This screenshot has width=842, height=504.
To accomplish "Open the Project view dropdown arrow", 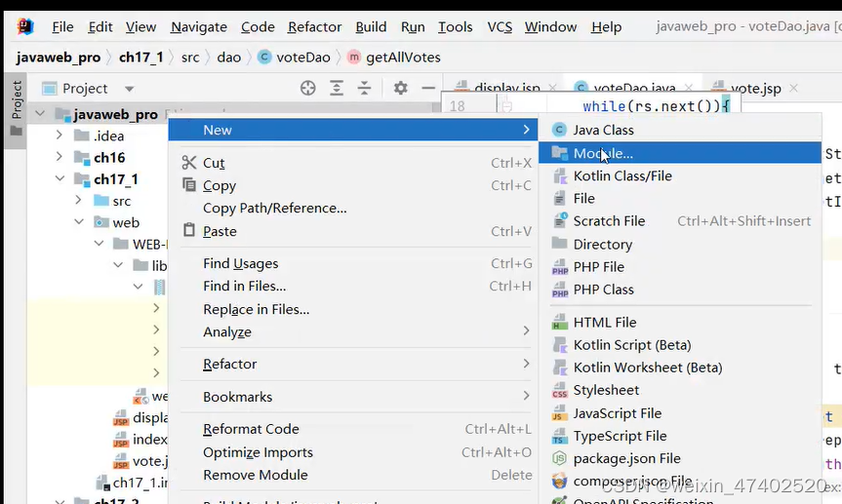I will click(130, 89).
